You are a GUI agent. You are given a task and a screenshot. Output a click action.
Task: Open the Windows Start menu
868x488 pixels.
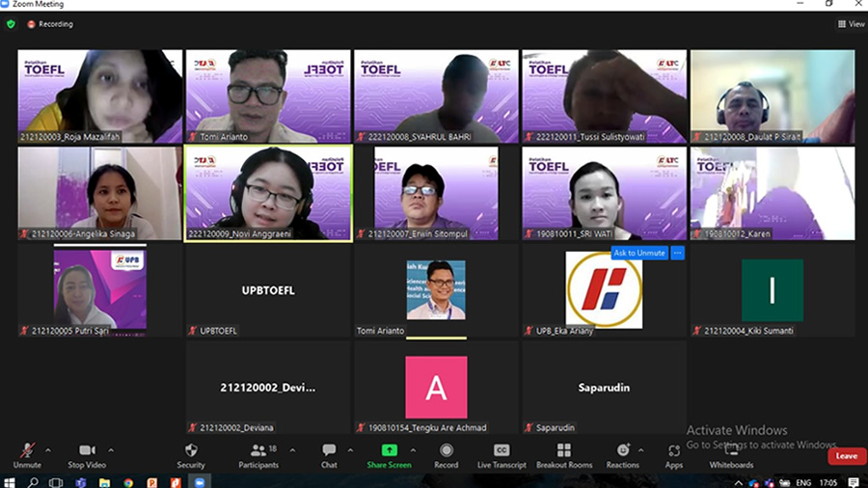(x=10, y=482)
